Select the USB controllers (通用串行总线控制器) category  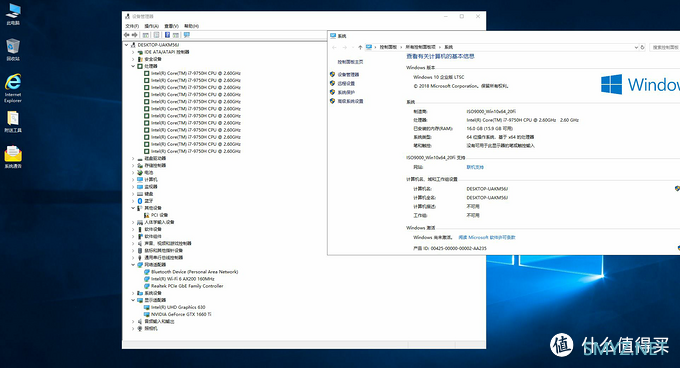(163, 257)
